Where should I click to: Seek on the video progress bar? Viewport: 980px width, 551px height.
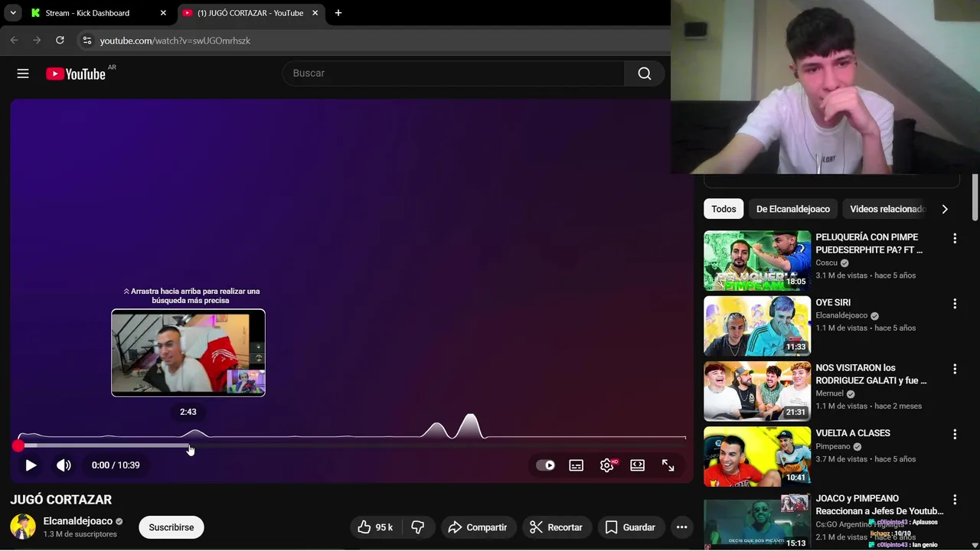pos(352,445)
